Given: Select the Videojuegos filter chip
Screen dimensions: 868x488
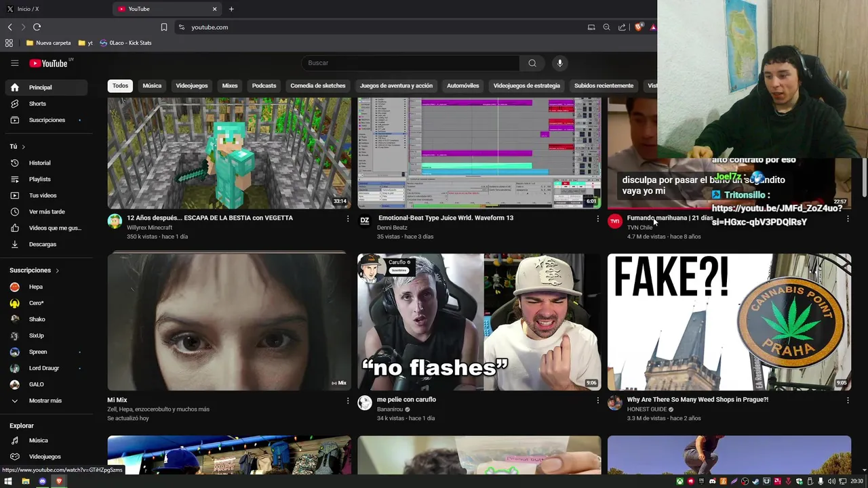Looking at the screenshot, I should coord(192,86).
